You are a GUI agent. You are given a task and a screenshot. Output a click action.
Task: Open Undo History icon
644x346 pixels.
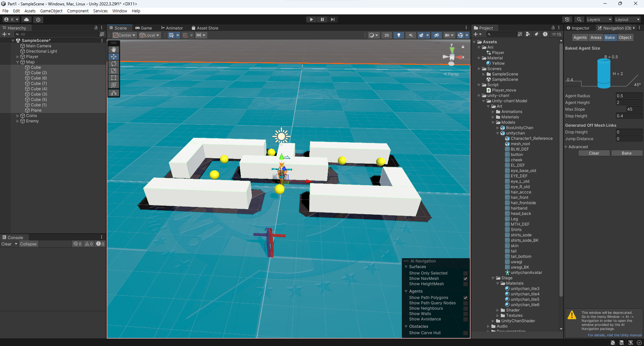pyautogui.click(x=567, y=19)
